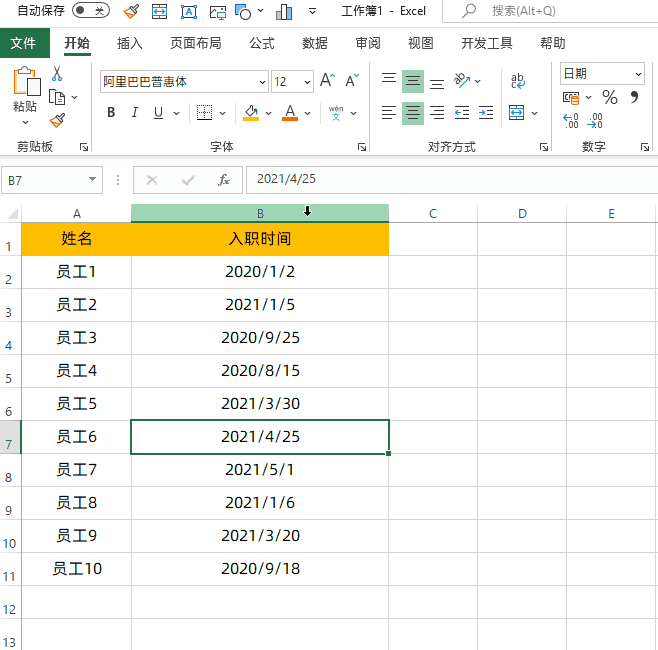
Task: Click the Orientation text rotate icon
Action: click(462, 81)
